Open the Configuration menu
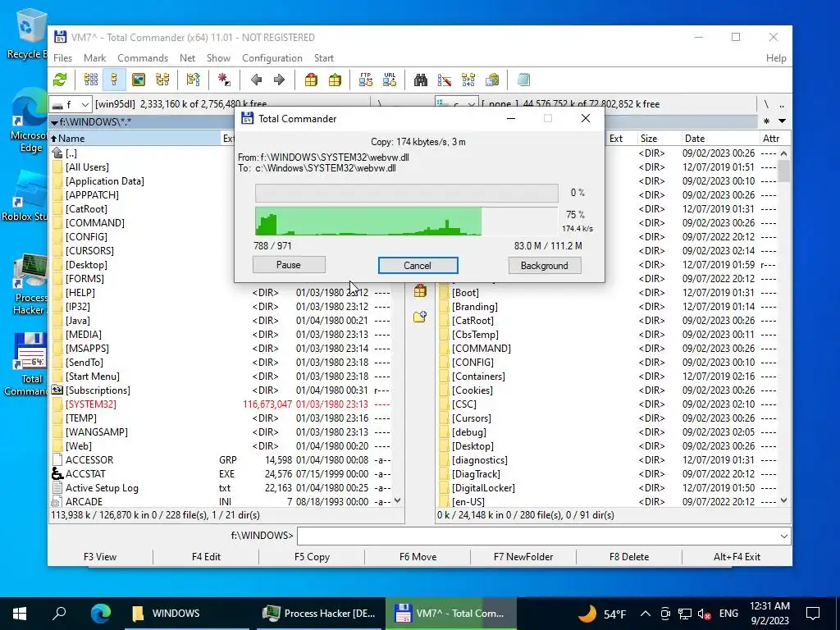The image size is (840, 630). coord(272,58)
